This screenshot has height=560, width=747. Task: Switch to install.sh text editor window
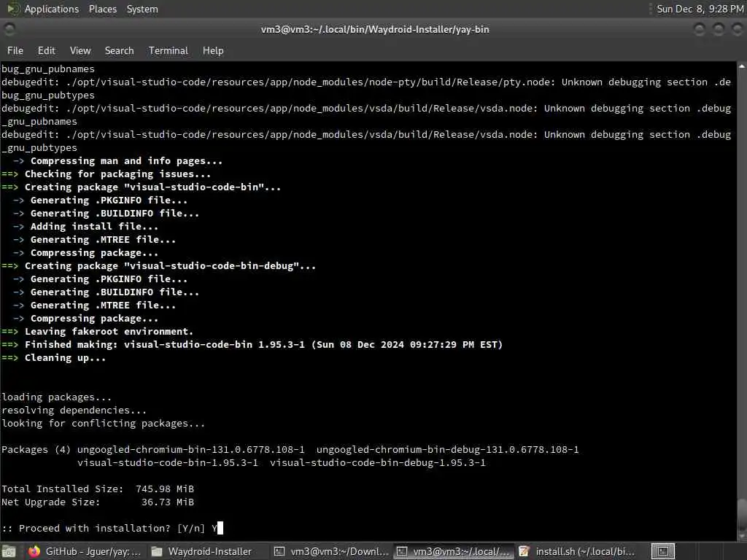click(x=578, y=551)
